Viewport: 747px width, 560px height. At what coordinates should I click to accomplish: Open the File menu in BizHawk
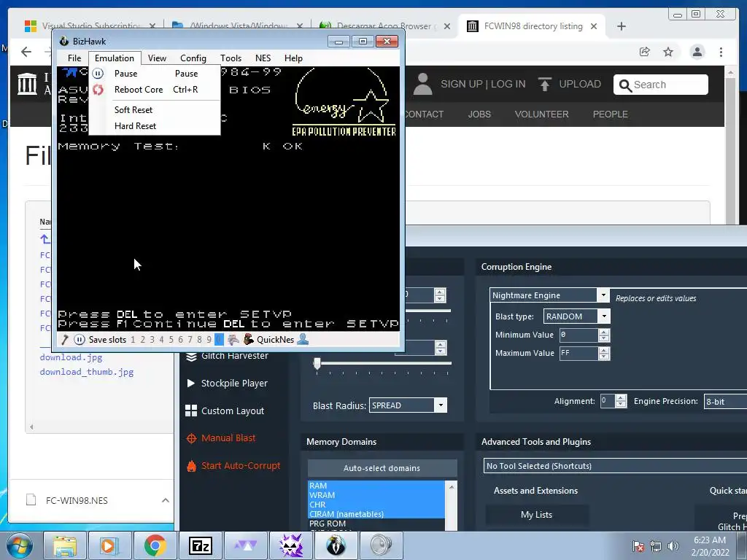pyautogui.click(x=74, y=58)
